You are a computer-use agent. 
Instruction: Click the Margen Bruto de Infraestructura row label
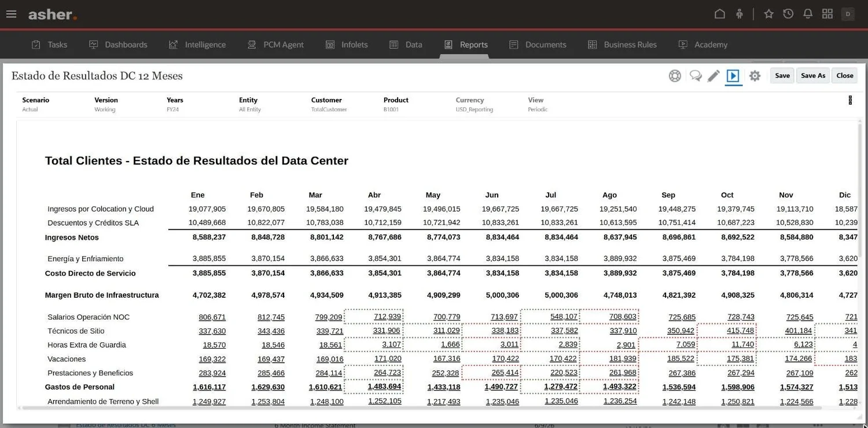pos(102,295)
